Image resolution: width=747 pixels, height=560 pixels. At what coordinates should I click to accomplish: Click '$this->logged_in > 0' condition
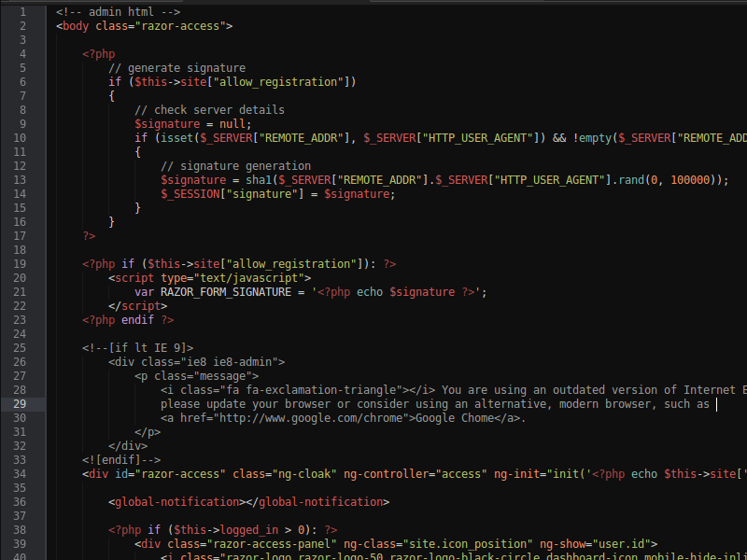[x=239, y=530]
